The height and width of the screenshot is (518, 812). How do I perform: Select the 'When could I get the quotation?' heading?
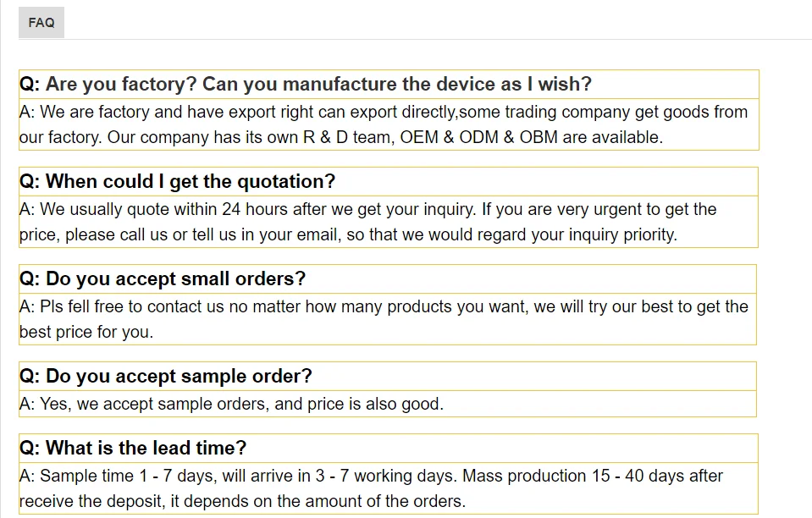(x=178, y=181)
